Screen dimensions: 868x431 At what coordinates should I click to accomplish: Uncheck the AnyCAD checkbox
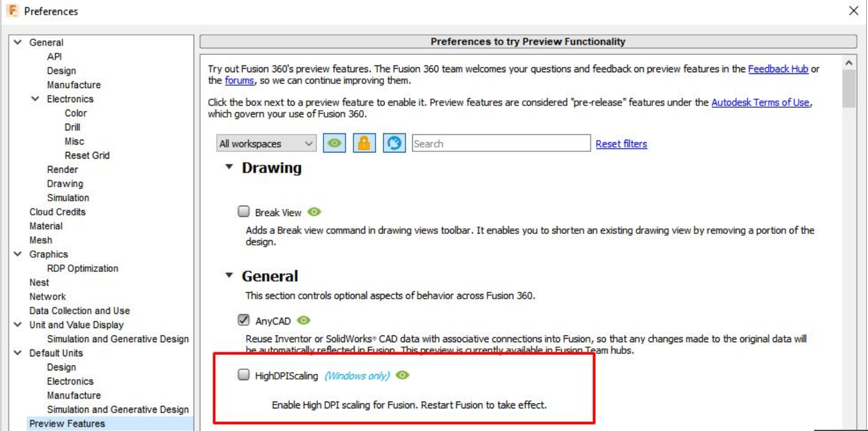244,320
